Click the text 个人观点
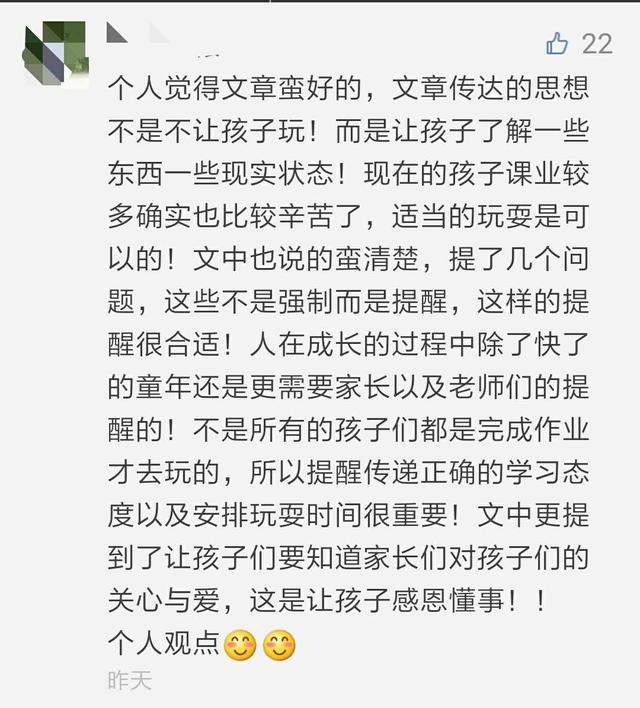 (164, 643)
